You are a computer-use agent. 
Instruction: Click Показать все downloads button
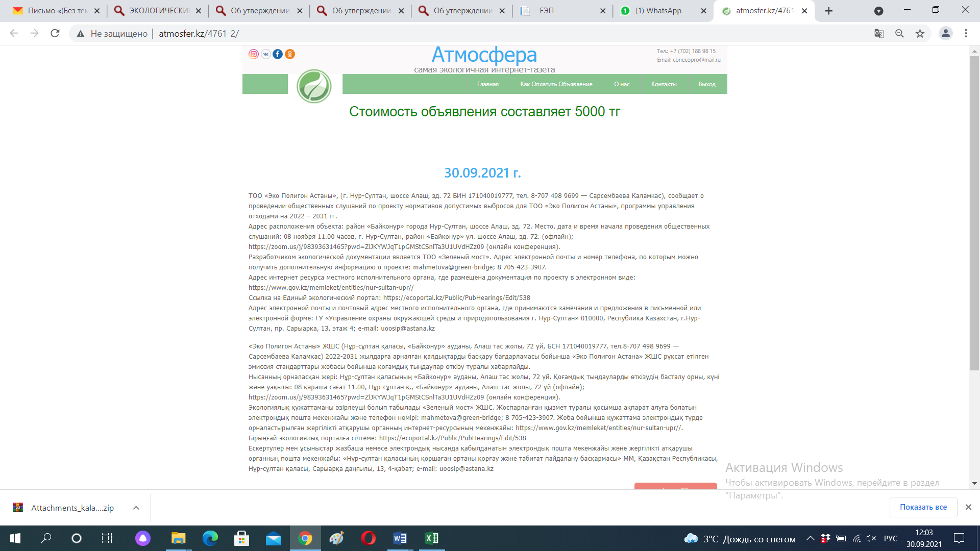coord(923,507)
